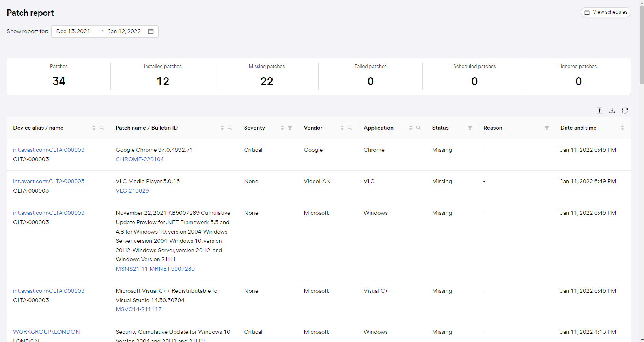Open the Reason column filter
Image resolution: width=644 pixels, height=342 pixels.
[547, 128]
